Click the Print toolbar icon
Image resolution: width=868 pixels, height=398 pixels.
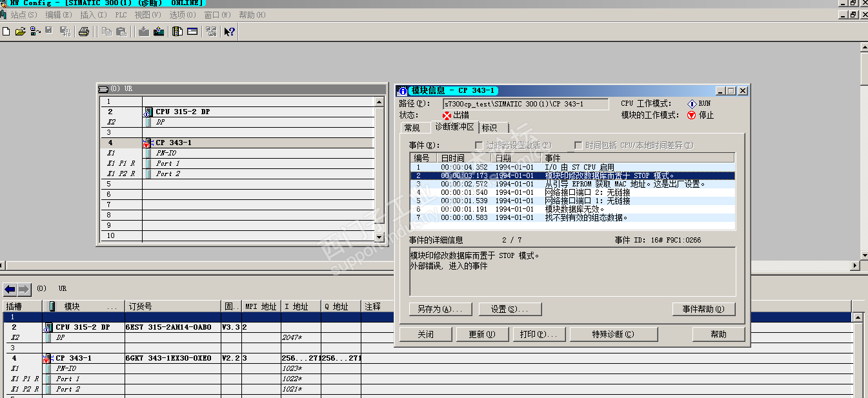84,31
